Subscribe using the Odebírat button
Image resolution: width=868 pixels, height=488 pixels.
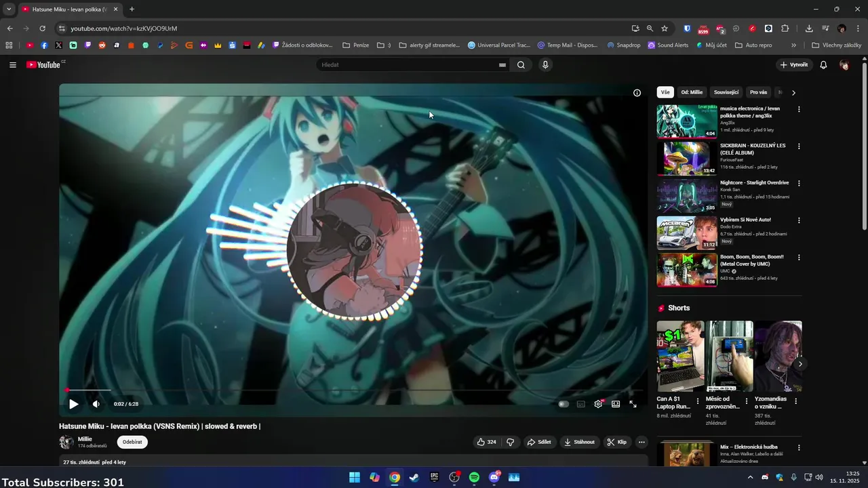[x=132, y=442]
